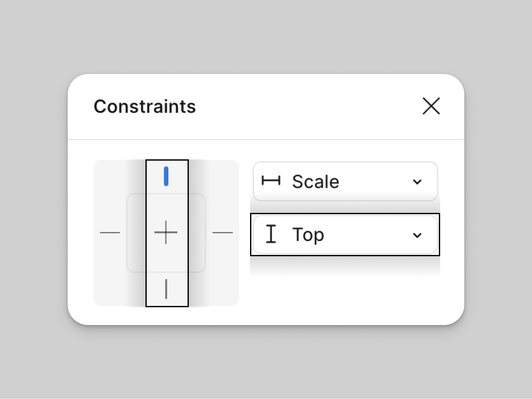Open the Scale horizontal constraint dropdown
Image resolution: width=532 pixels, height=399 pixels.
point(345,181)
